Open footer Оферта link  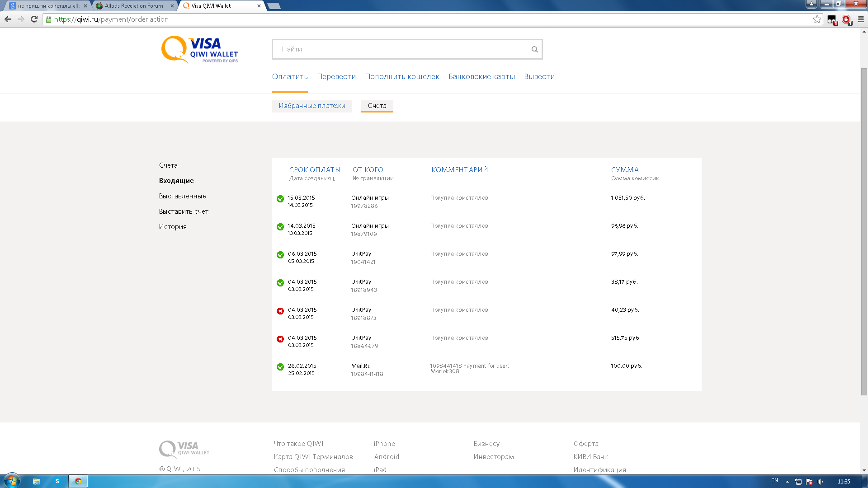pyautogui.click(x=586, y=444)
